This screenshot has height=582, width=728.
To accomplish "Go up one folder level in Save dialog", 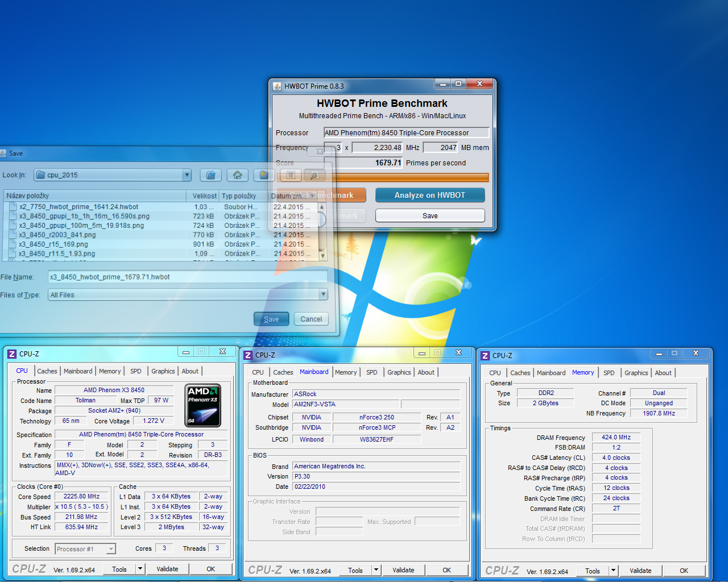I will tap(210, 175).
